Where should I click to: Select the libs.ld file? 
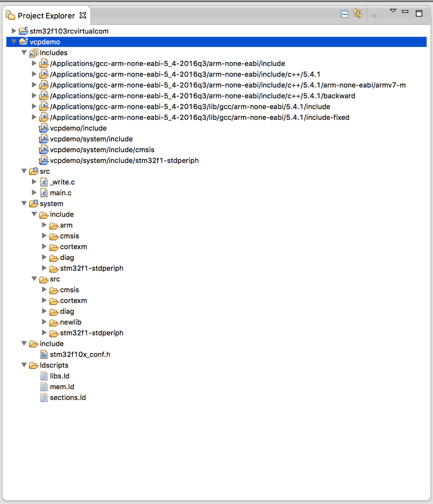click(x=60, y=376)
